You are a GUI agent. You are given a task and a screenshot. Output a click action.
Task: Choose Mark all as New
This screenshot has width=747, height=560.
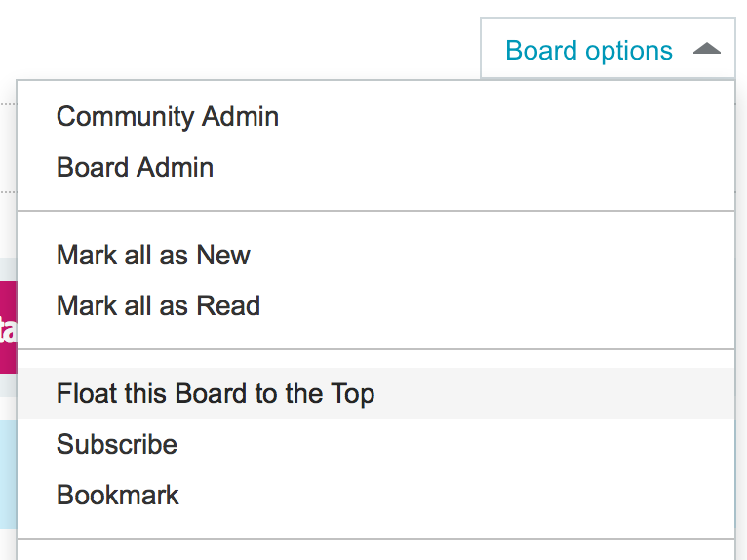(153, 256)
